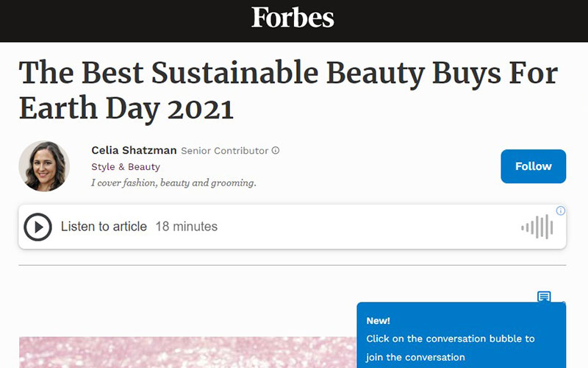
Task: Click the audio waveform icon
Action: (x=537, y=227)
